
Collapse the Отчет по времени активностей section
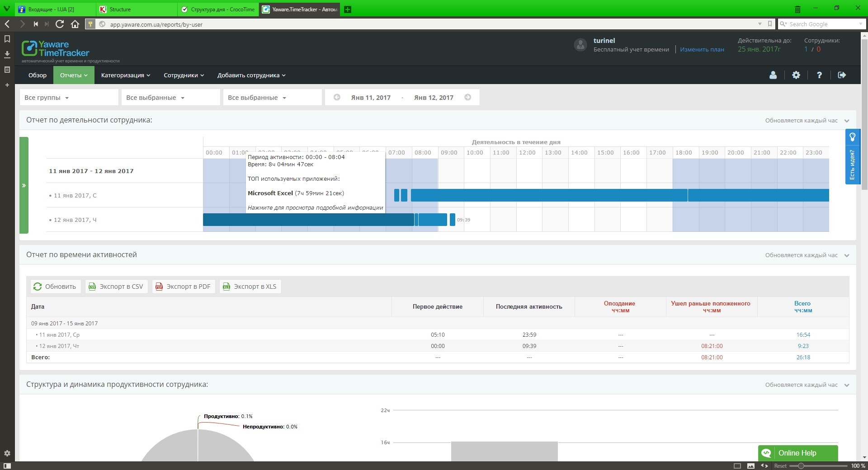tap(847, 255)
